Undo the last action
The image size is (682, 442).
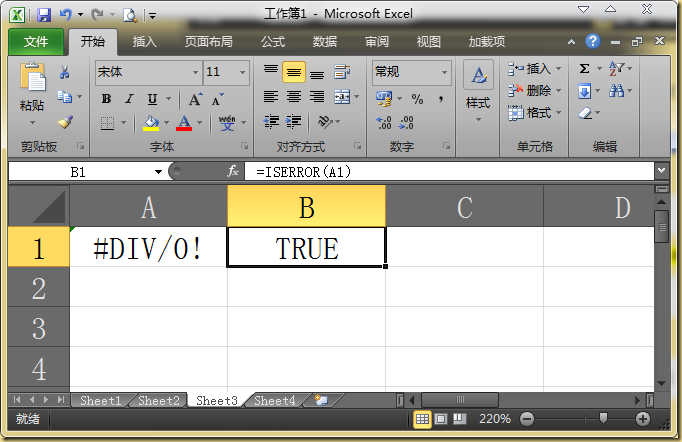coord(66,15)
